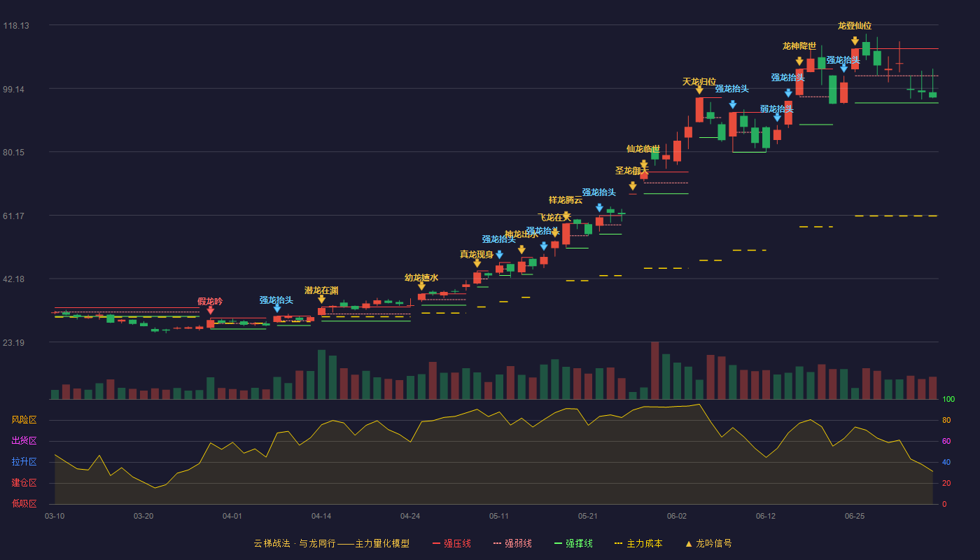Click the 05-11 date label
This screenshot has width=980, height=560.
click(499, 516)
